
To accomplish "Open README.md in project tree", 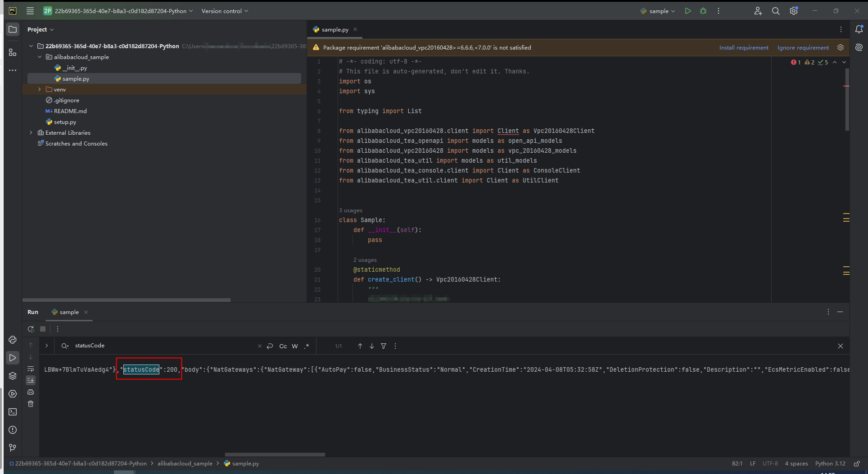I will point(66,111).
